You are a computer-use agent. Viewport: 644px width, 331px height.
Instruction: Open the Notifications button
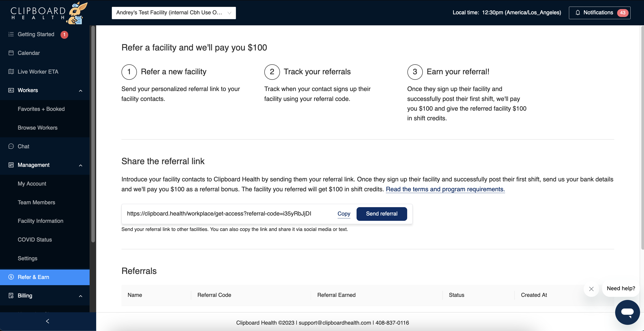pyautogui.click(x=600, y=13)
